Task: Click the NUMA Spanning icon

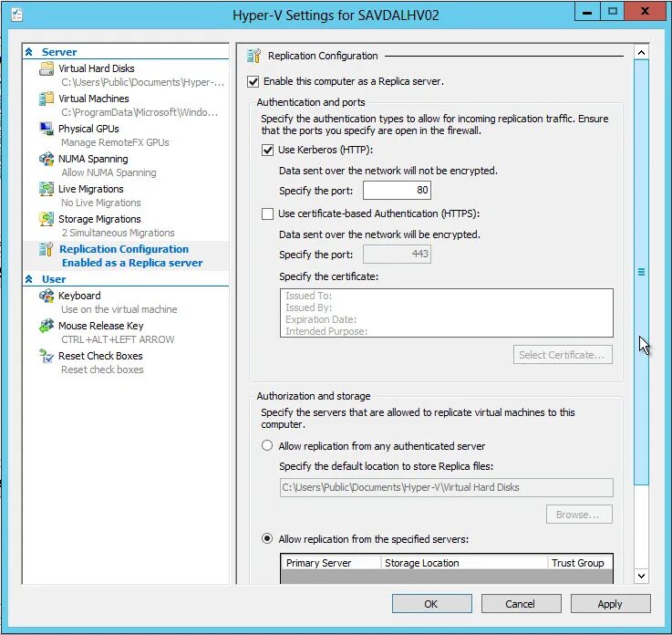Action: pos(47,159)
